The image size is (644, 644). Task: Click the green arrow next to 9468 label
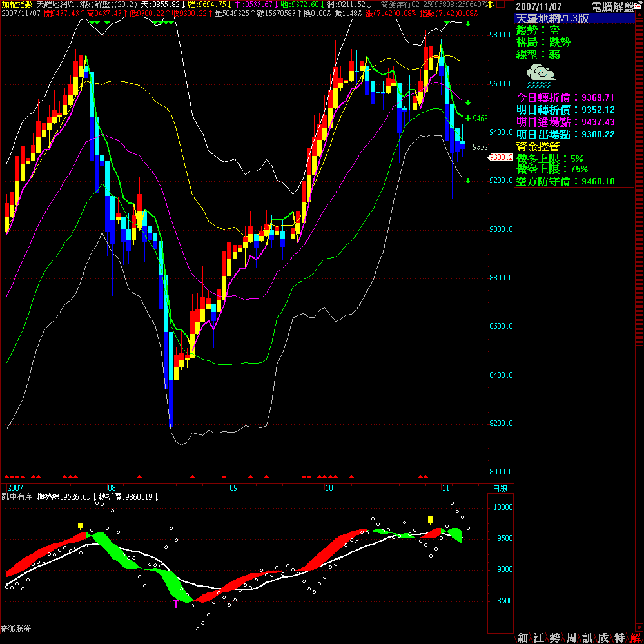tap(468, 119)
